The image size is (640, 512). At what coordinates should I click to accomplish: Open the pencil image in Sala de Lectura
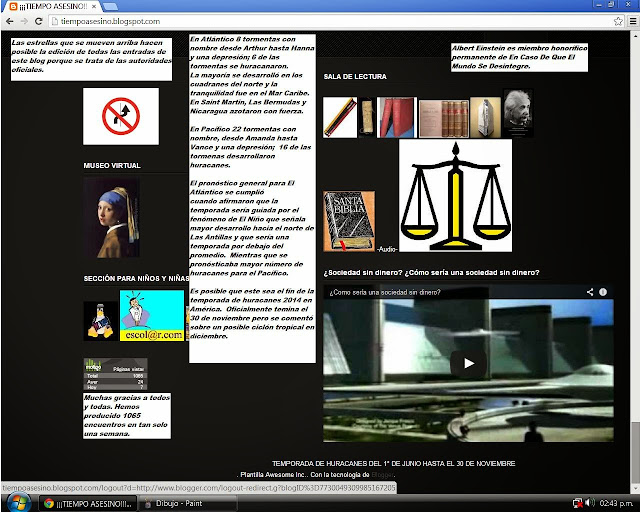tap(340, 117)
